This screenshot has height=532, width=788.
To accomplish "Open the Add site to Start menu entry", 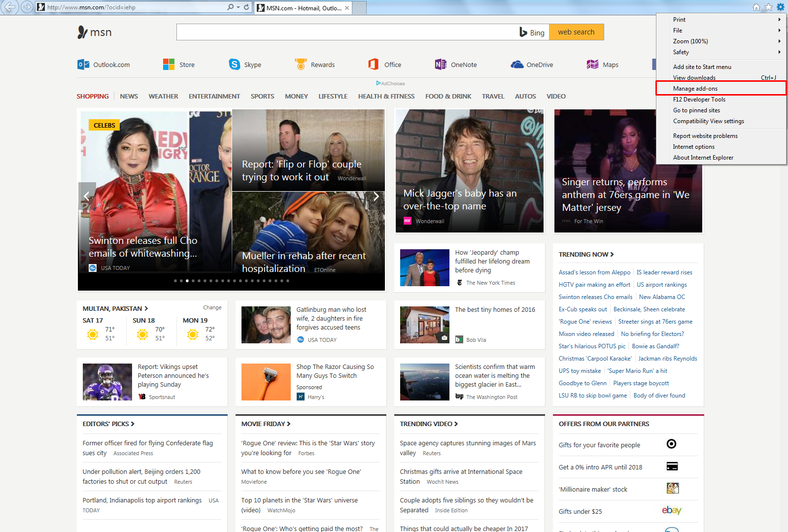I will click(721, 67).
